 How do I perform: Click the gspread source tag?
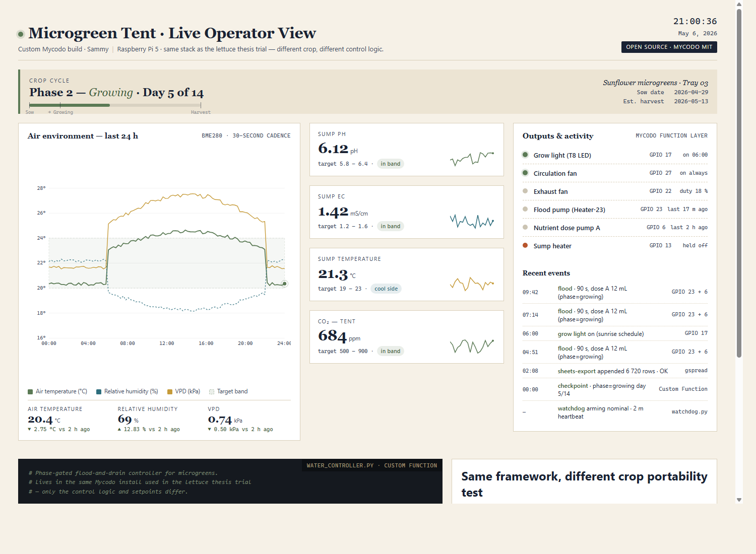pyautogui.click(x=696, y=370)
